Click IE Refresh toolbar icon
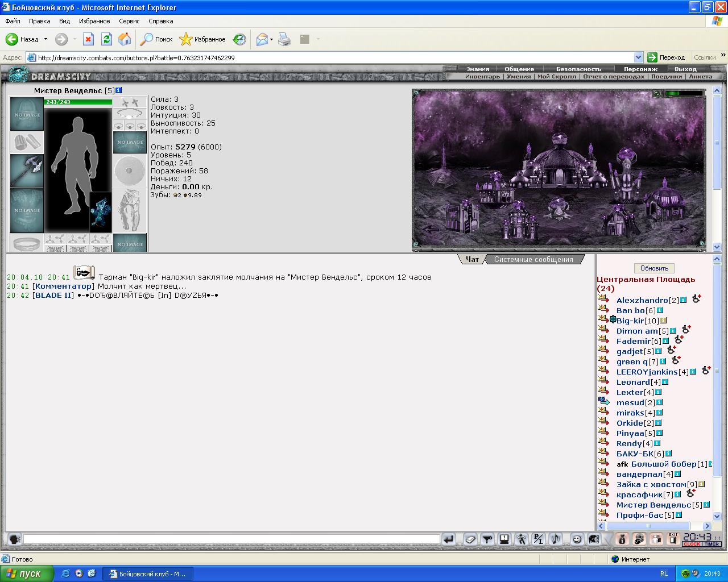This screenshot has height=582, width=728. [x=106, y=39]
